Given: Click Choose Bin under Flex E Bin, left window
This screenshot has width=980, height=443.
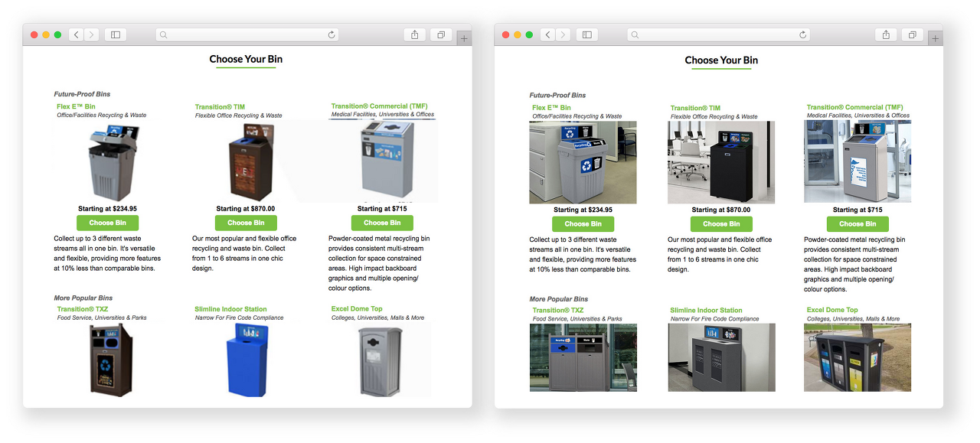Looking at the screenshot, I should click(107, 223).
